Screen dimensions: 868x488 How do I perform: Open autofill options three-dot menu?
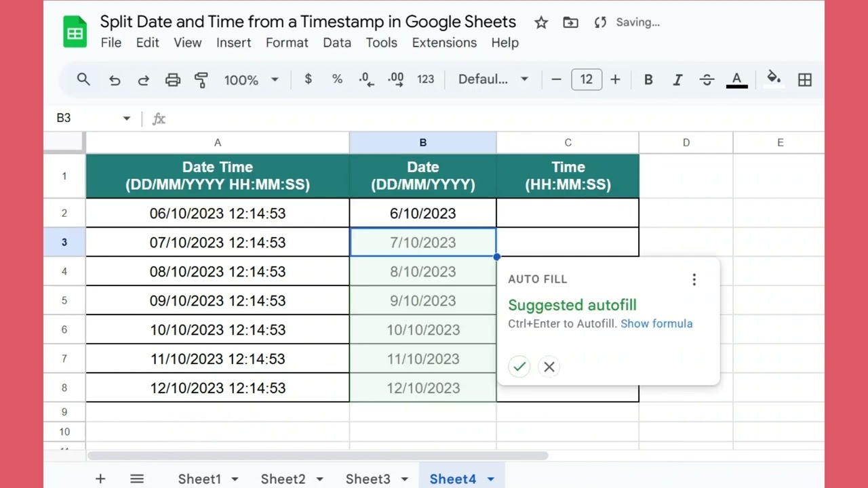tap(694, 279)
